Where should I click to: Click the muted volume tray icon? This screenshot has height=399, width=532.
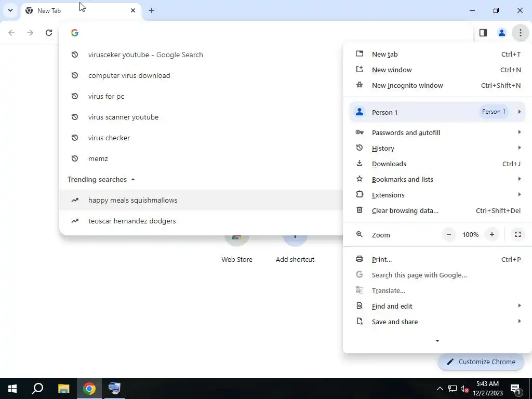(464, 389)
